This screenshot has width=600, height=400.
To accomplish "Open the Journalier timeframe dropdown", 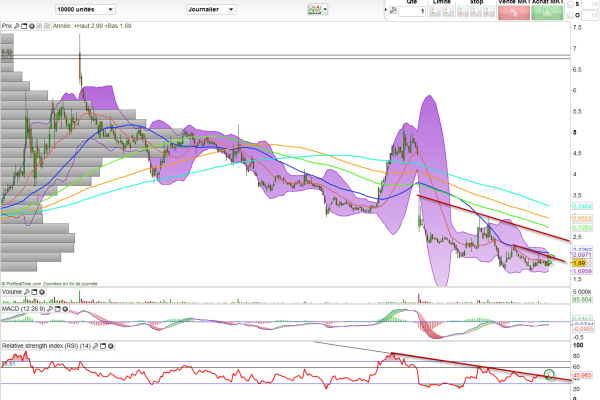I will click(x=211, y=10).
